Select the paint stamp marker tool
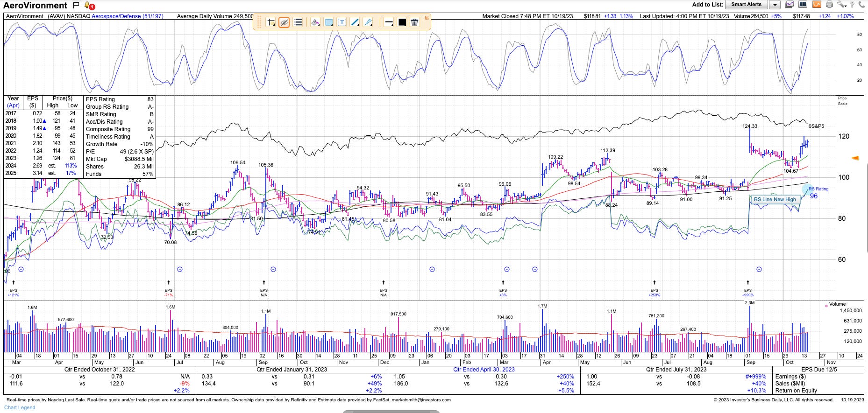This screenshot has width=868, height=413. [315, 22]
